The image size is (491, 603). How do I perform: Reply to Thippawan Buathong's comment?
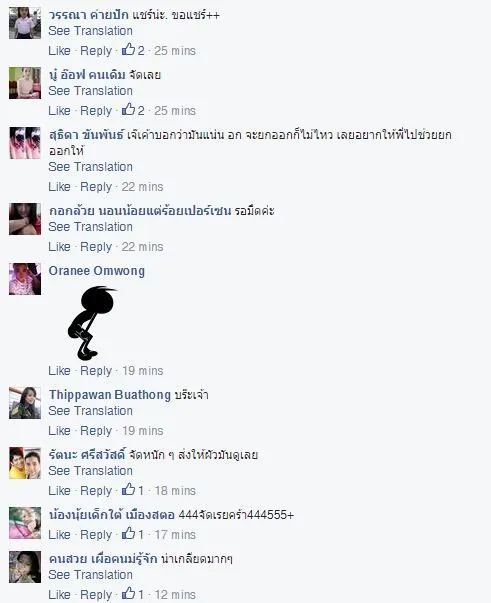click(96, 431)
